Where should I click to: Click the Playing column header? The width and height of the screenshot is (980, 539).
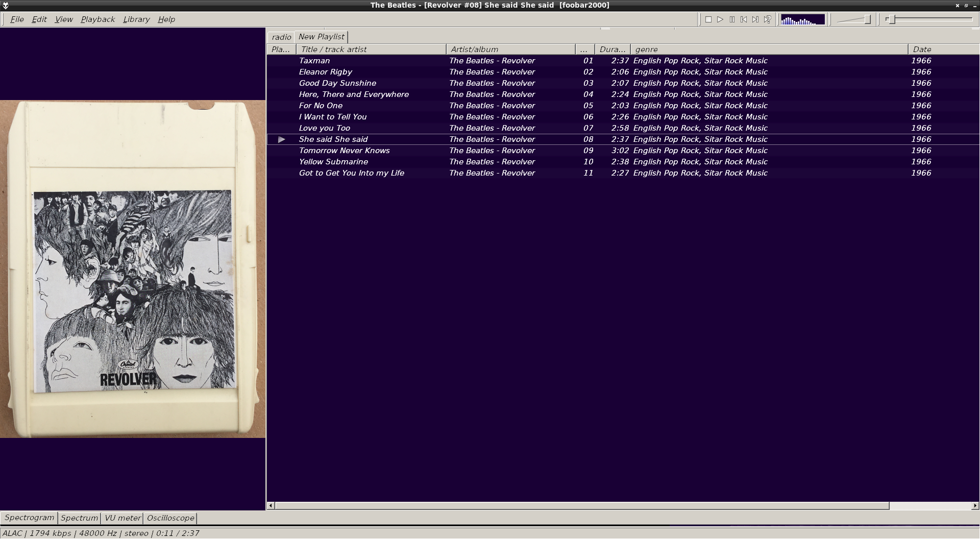click(x=281, y=50)
